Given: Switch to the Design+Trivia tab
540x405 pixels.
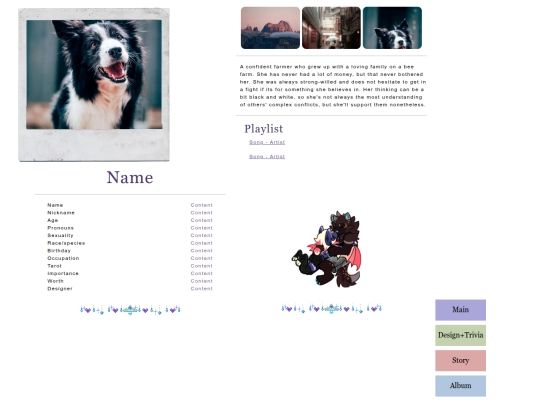Looking at the screenshot, I should [x=460, y=335].
